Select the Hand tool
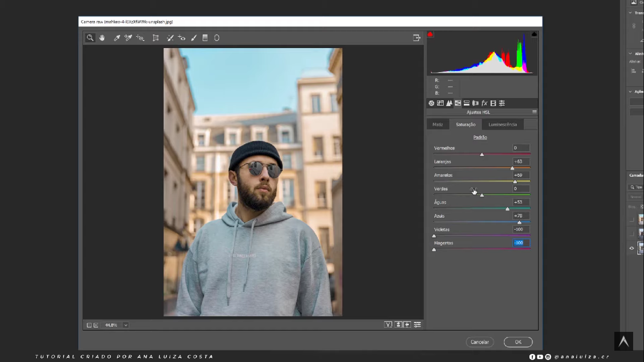 (102, 38)
